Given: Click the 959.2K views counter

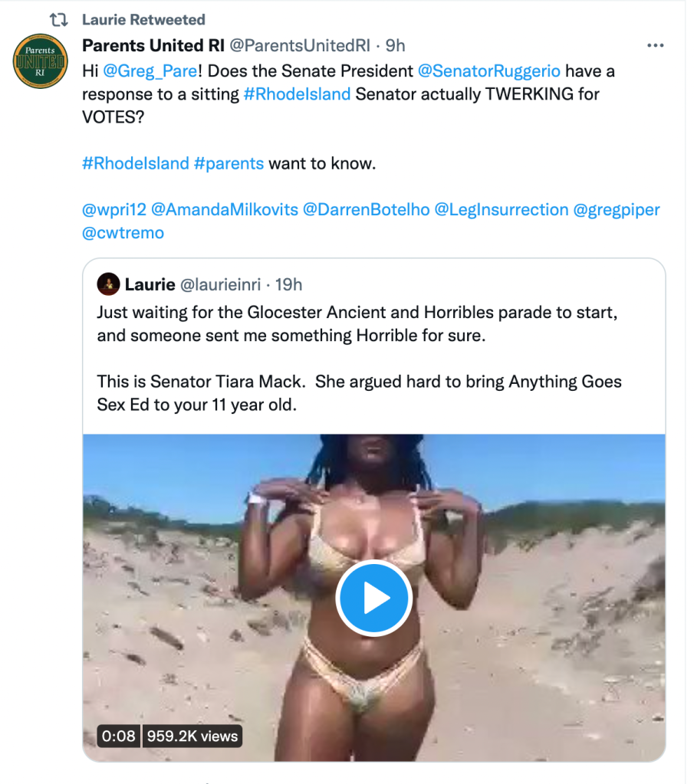Looking at the screenshot, I should coord(192,736).
